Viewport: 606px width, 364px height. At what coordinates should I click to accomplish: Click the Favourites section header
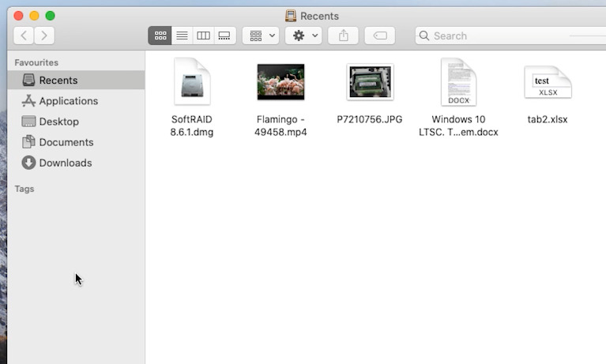pos(36,62)
